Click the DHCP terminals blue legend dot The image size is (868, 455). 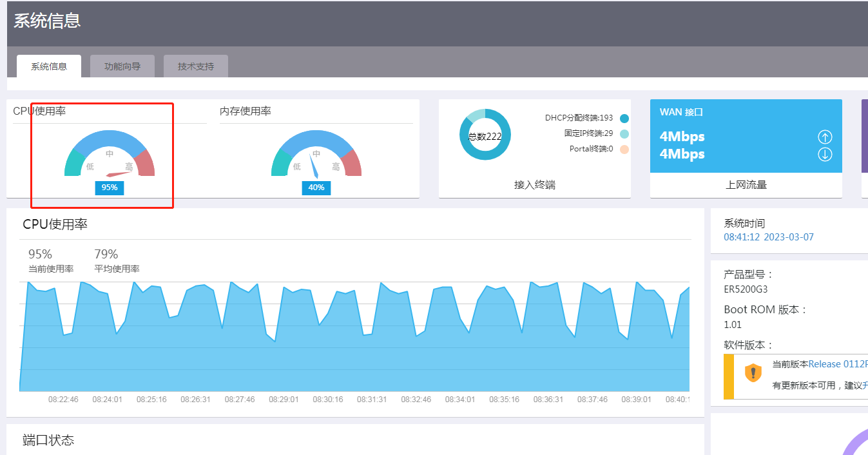coord(624,118)
